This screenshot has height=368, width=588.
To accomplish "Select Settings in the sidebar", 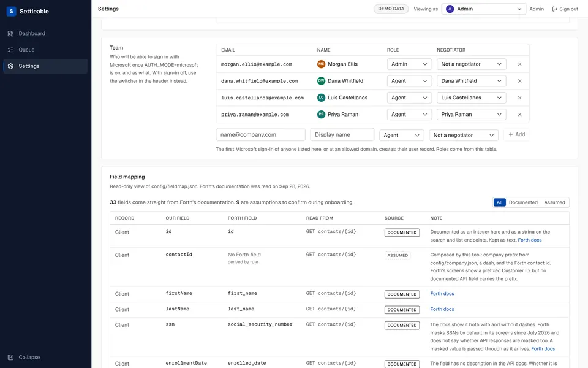I will click(45, 66).
